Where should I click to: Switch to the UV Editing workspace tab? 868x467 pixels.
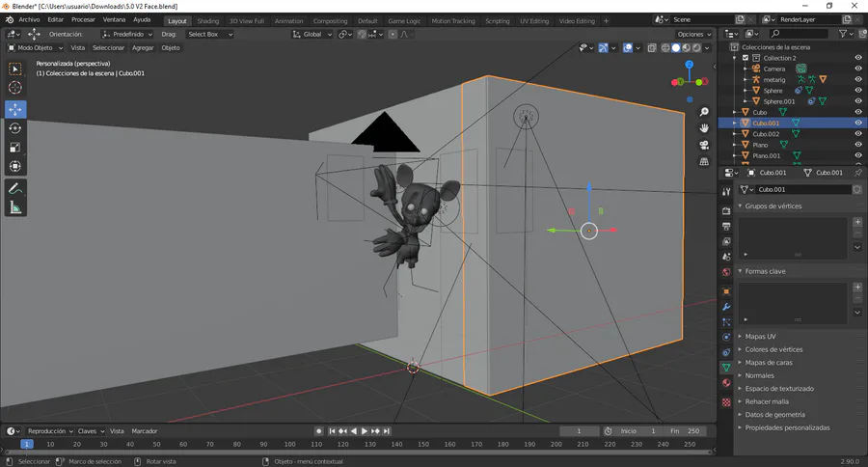coord(534,21)
